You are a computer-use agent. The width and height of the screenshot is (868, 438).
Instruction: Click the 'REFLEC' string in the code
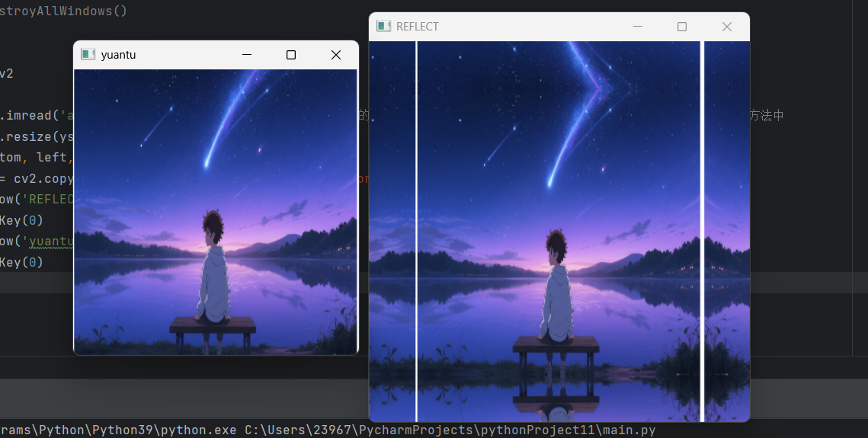(47, 200)
